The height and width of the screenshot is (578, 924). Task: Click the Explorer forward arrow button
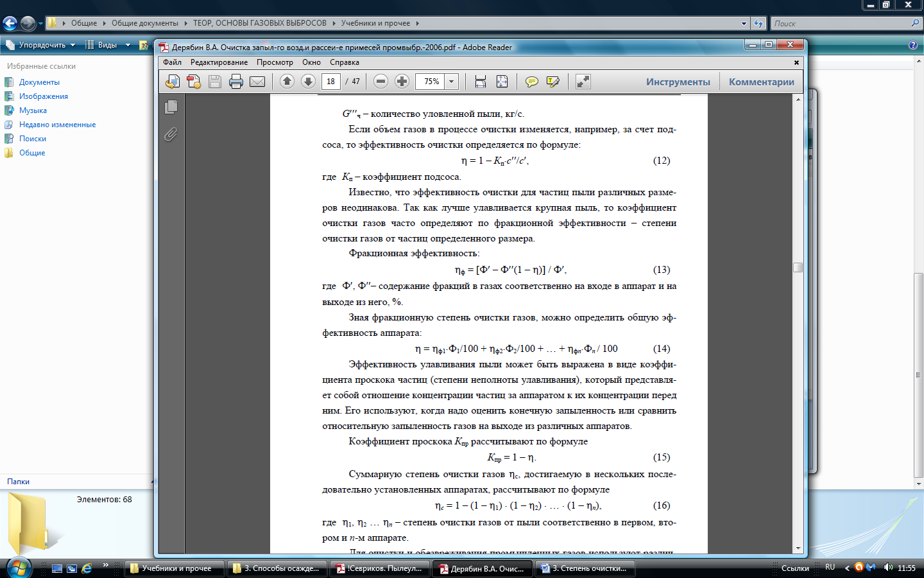28,24
